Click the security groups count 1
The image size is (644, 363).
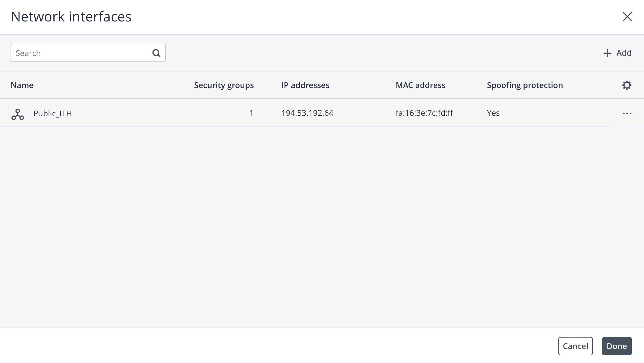tap(251, 113)
